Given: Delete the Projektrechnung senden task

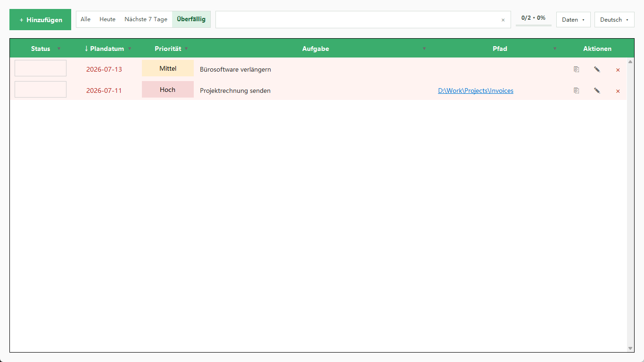Looking at the screenshot, I should tap(618, 91).
